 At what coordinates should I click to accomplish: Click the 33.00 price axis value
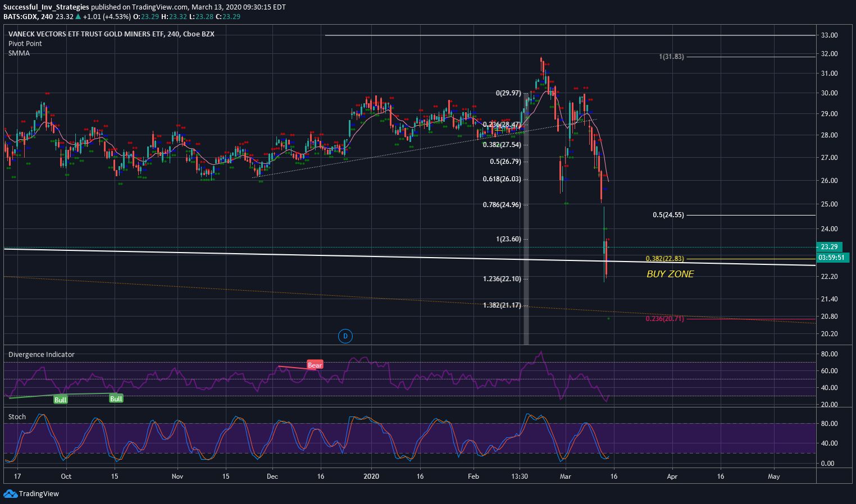coord(829,35)
